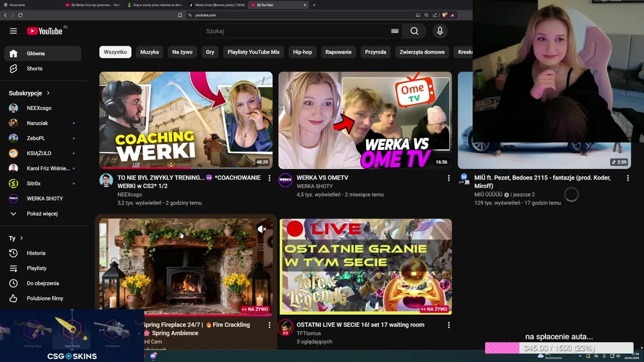Image resolution: width=644 pixels, height=362 pixels.
Task: Open the WERKA SHOTY subscription
Action: pos(43,199)
